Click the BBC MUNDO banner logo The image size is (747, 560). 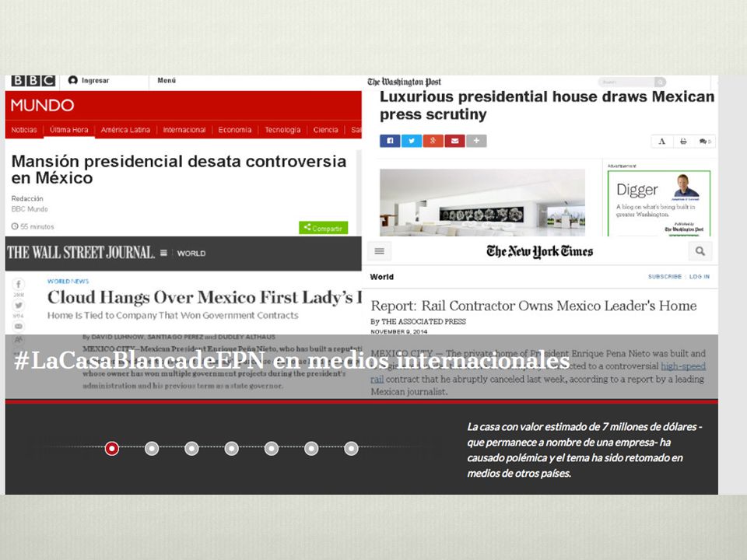pyautogui.click(x=42, y=105)
